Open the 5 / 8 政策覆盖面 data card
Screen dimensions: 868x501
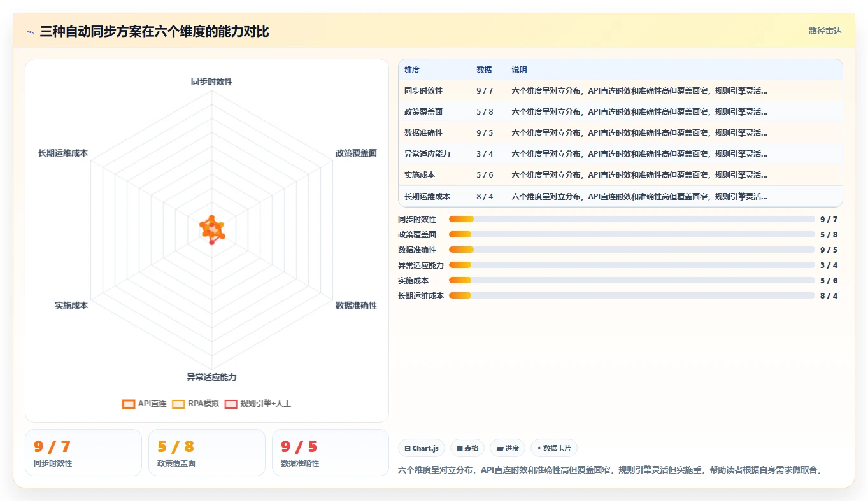click(x=207, y=453)
